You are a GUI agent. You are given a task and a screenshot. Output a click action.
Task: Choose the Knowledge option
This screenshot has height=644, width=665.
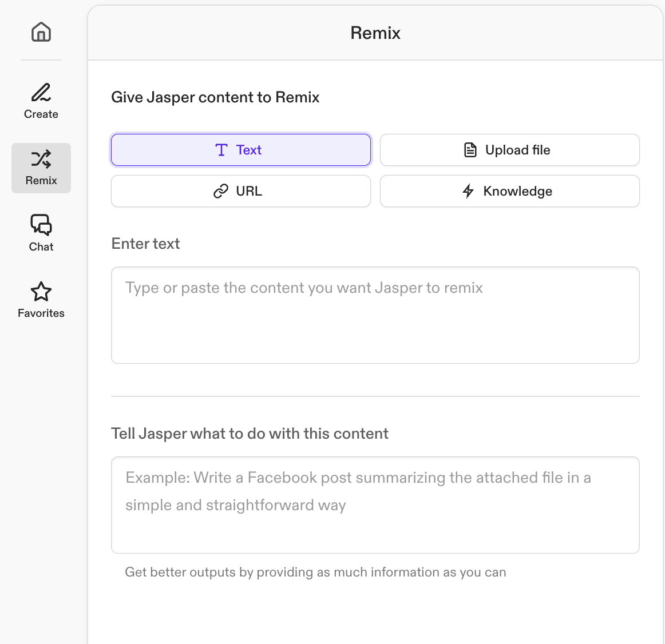(510, 191)
